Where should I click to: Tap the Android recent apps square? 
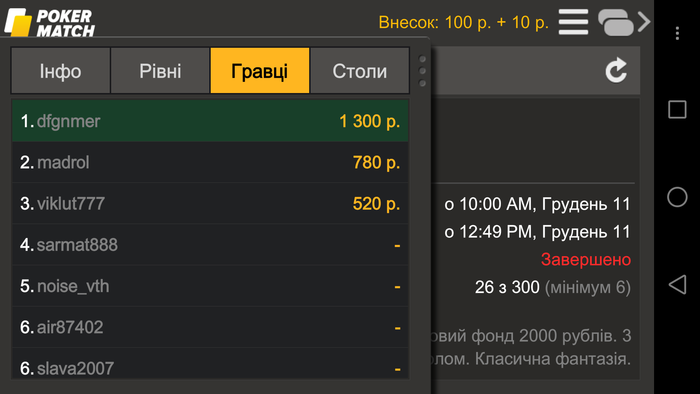pyautogui.click(x=677, y=109)
